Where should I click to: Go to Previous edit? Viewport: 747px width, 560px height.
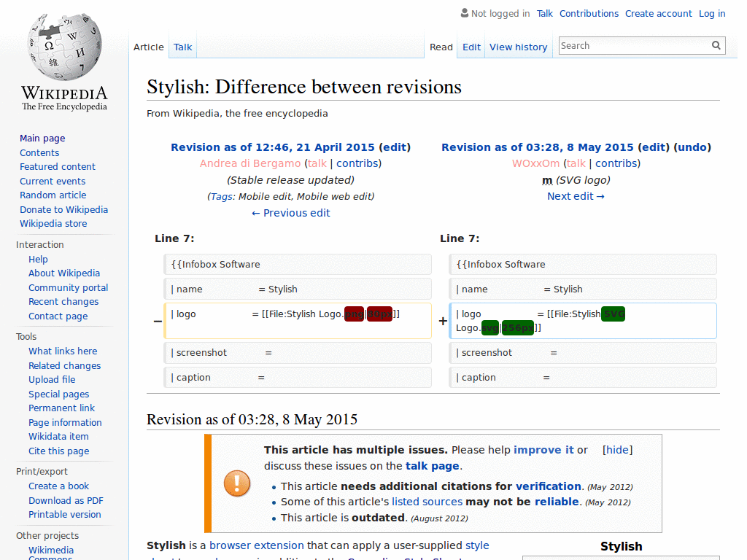(290, 213)
